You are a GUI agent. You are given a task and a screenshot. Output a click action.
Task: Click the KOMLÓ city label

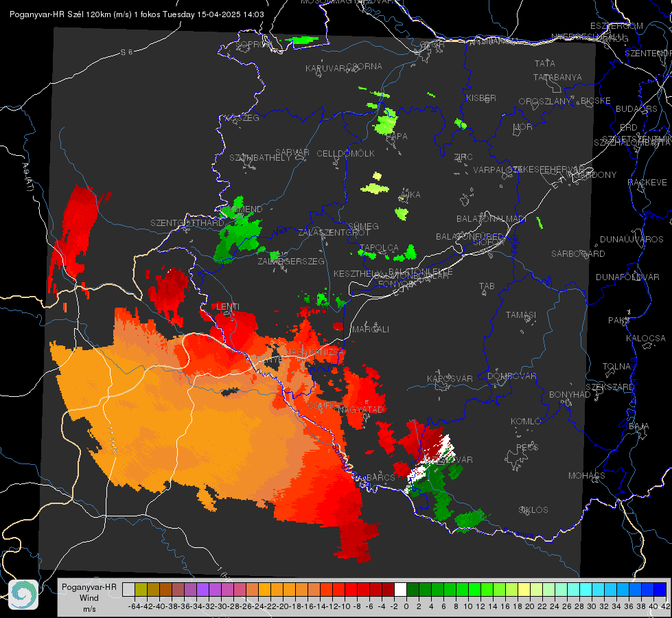(x=526, y=422)
